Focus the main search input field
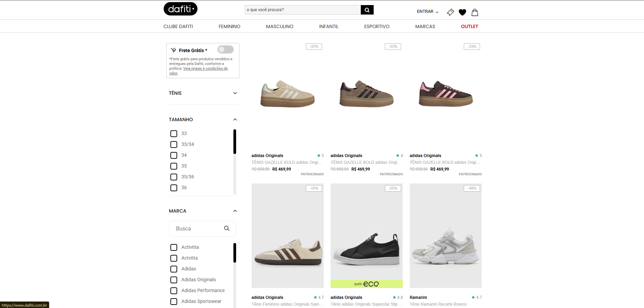 pyautogui.click(x=303, y=10)
